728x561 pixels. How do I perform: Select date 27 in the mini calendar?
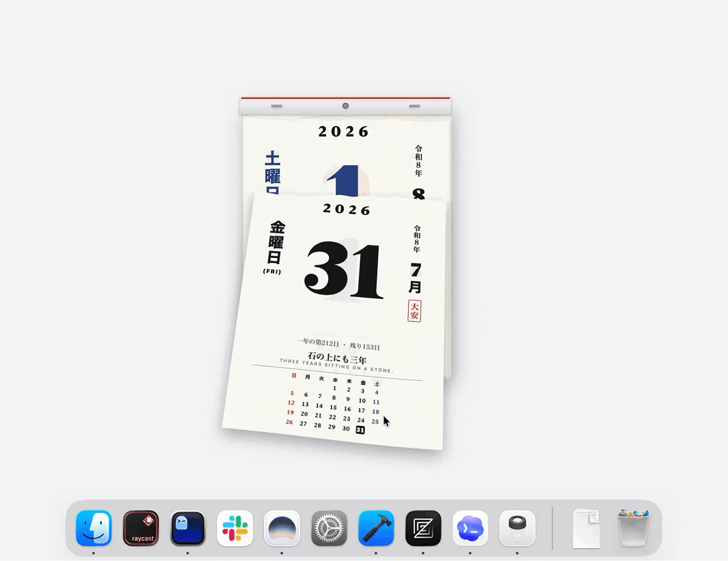click(303, 424)
